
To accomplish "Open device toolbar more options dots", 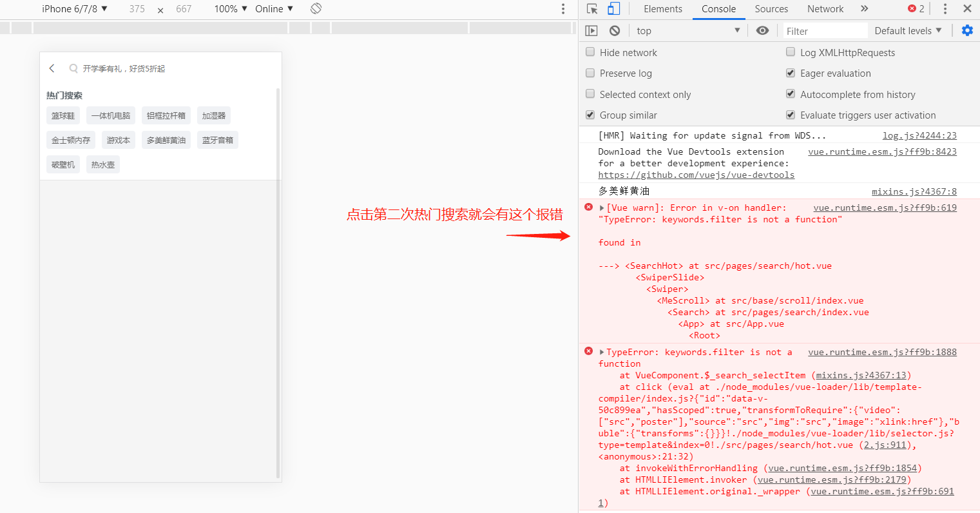I will click(x=563, y=8).
